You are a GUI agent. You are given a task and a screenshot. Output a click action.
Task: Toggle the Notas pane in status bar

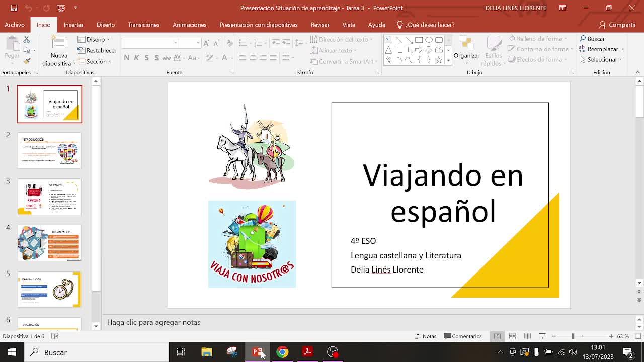click(425, 336)
